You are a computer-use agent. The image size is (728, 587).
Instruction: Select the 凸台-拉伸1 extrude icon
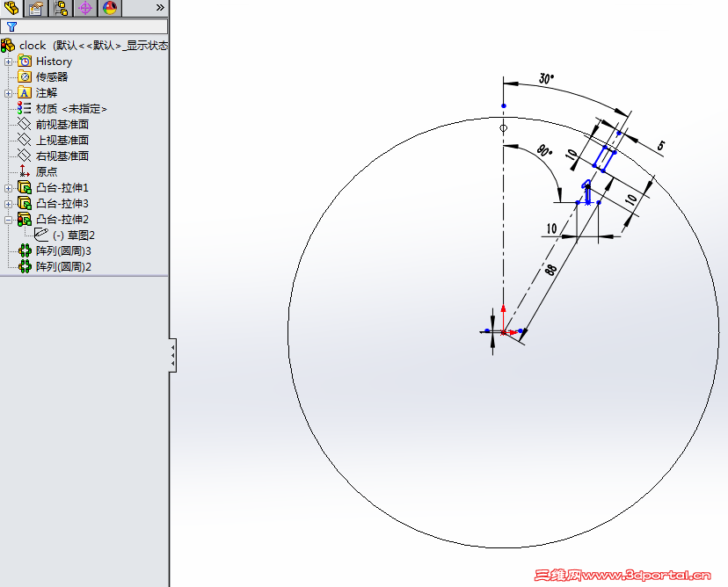[25, 187]
